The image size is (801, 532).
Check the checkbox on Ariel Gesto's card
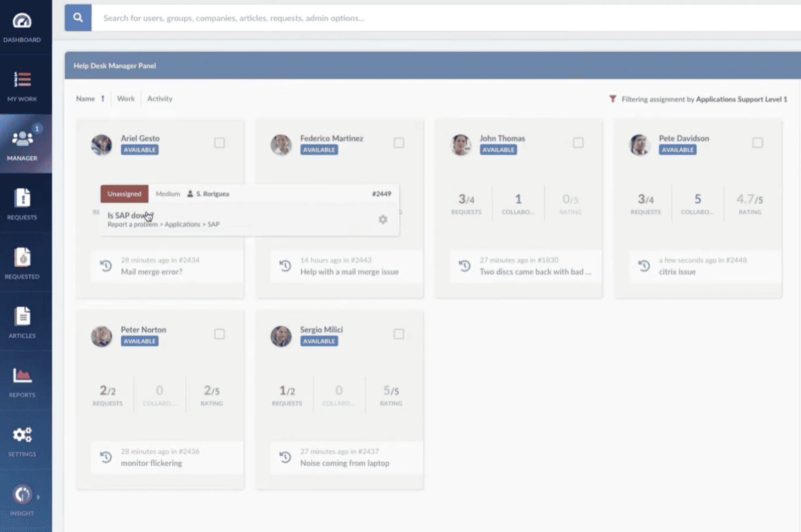coord(219,142)
